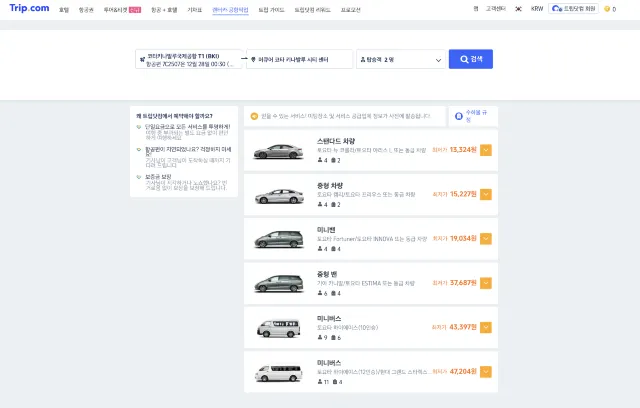
Task: Click the blue 검색 search button
Action: tap(470, 59)
